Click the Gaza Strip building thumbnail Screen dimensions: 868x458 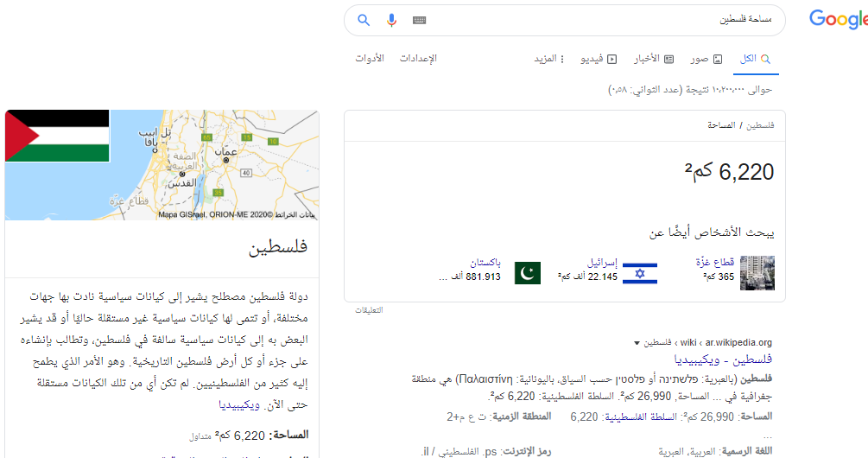[757, 273]
